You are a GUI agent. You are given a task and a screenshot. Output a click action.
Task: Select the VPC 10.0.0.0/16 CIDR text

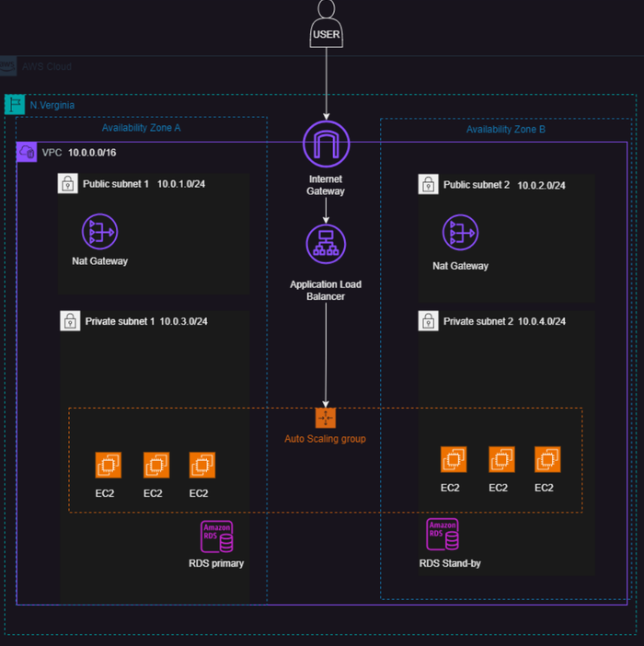tap(92, 153)
